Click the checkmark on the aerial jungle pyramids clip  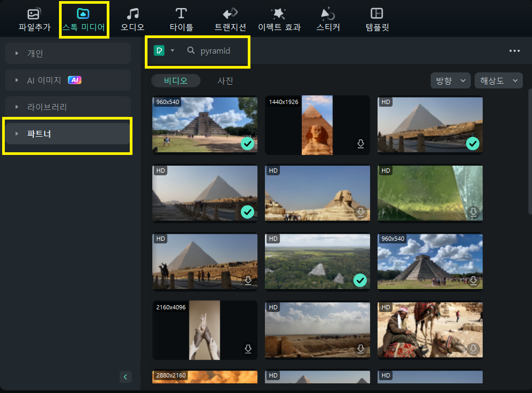tap(360, 280)
